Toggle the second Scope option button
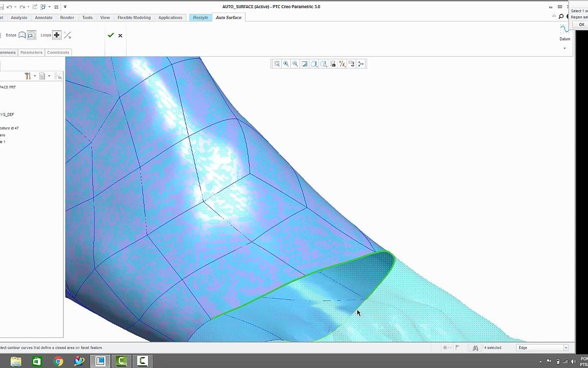Screen dimensions: 588x368 (x=31, y=35)
